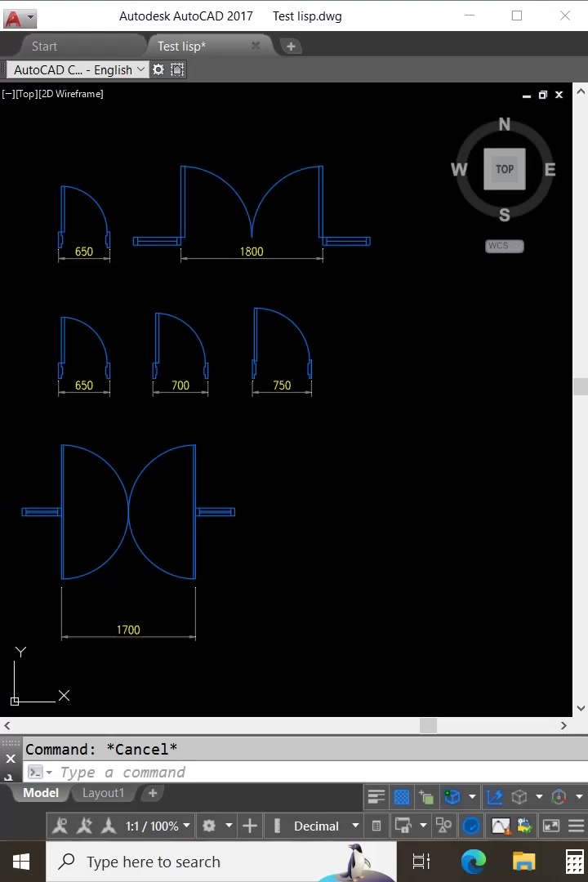The image size is (588, 882).
Task: Expand Selection Filtering options arrow
Action: coord(539,796)
